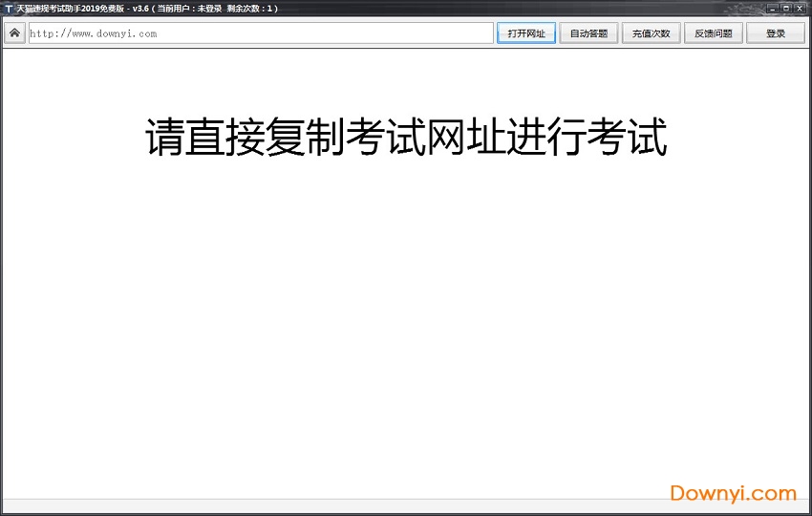Start auto answering with 自动答题
812x516 pixels.
[x=588, y=33]
